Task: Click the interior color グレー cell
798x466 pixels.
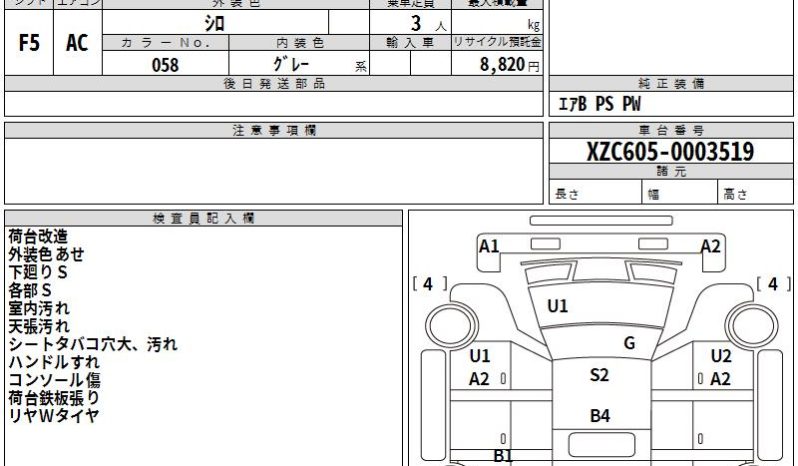Action: click(299, 64)
